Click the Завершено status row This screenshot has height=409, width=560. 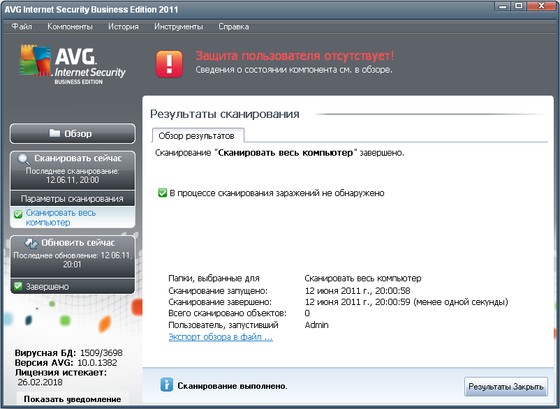click(73, 286)
